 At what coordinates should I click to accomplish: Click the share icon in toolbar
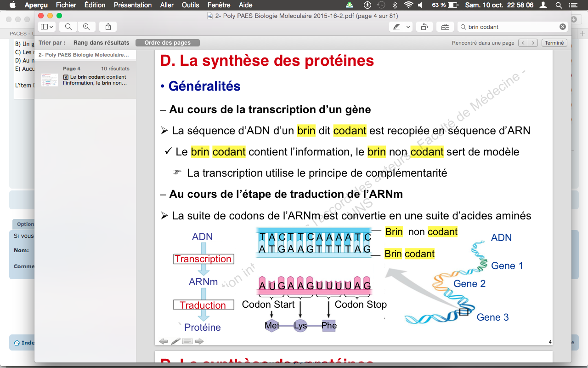click(108, 27)
